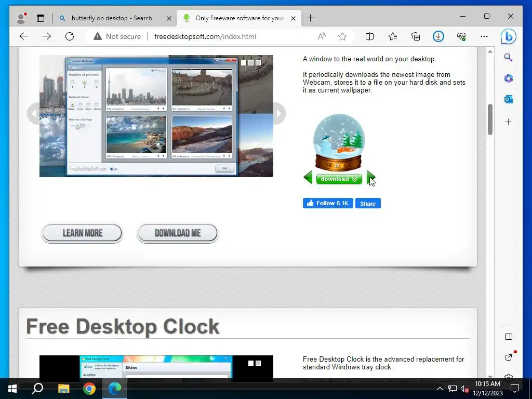This screenshot has height=399, width=532.
Task: Launch Google Chrome from taskbar
Action: 89,389
